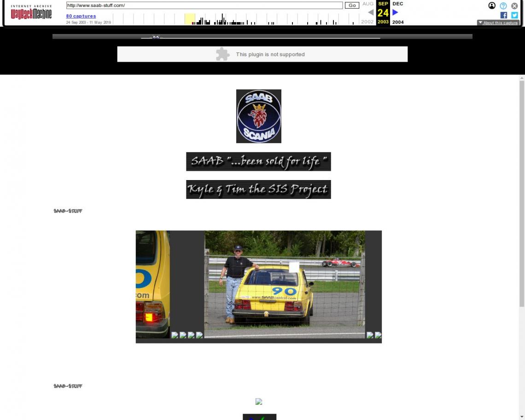Share capture on Twitter
The image size is (525, 420).
point(514,15)
